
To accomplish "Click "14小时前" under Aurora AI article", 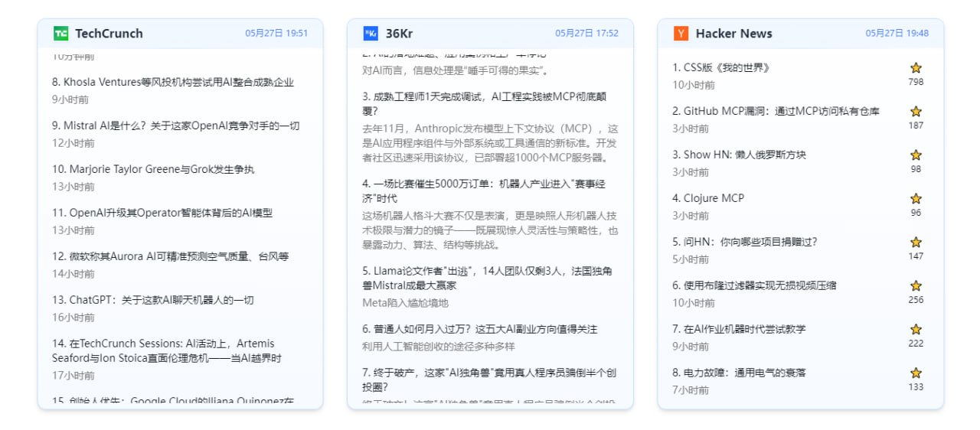I will click(x=73, y=274).
